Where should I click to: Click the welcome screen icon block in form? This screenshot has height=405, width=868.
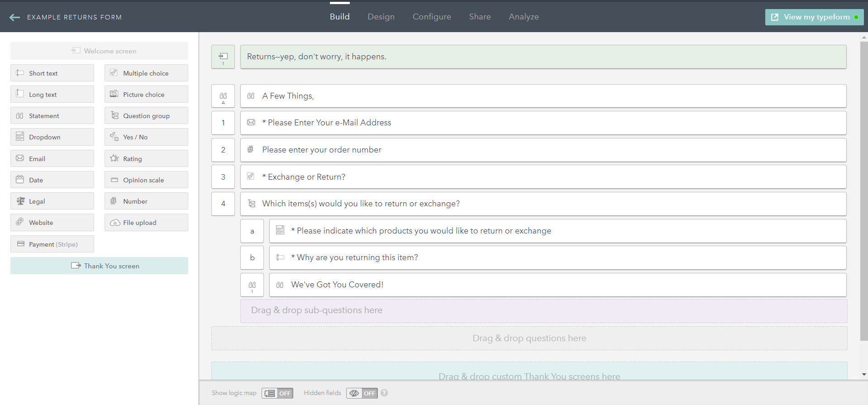(x=223, y=57)
